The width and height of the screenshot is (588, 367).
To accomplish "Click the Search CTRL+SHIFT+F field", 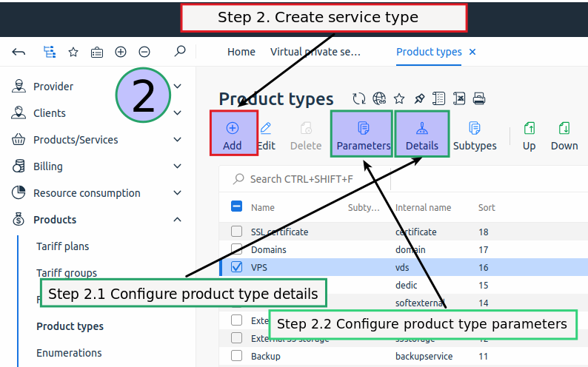I will click(311, 179).
